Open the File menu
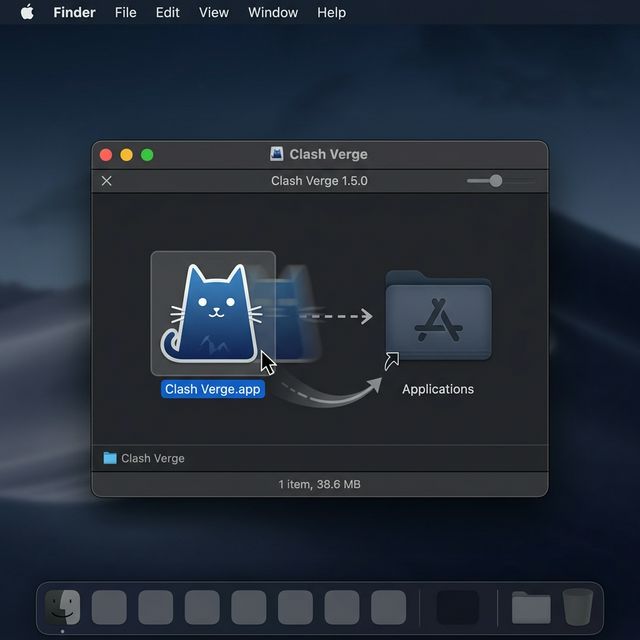Viewport: 640px width, 640px height. pos(126,12)
